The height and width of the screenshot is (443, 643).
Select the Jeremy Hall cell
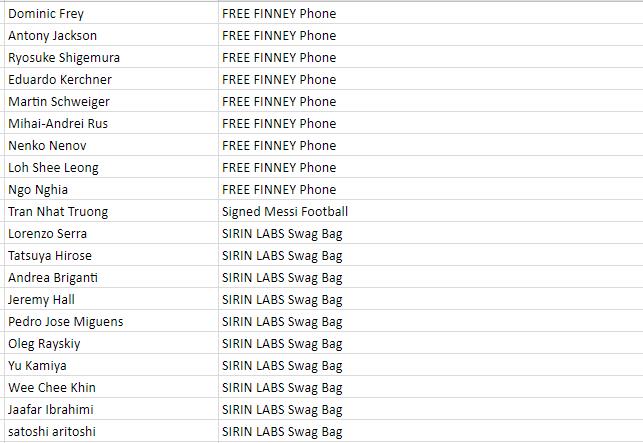[111, 299]
